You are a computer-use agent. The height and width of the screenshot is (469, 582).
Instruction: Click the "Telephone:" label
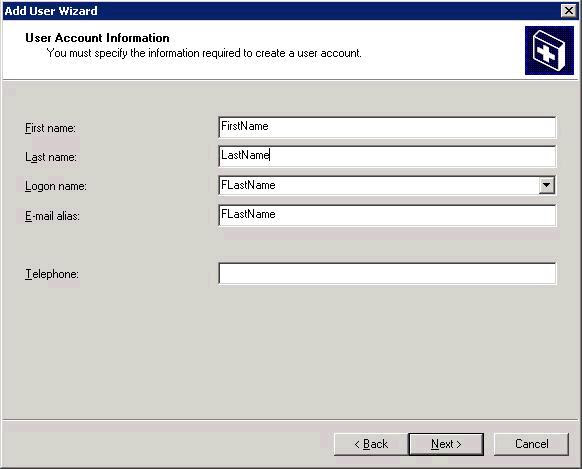click(x=52, y=274)
